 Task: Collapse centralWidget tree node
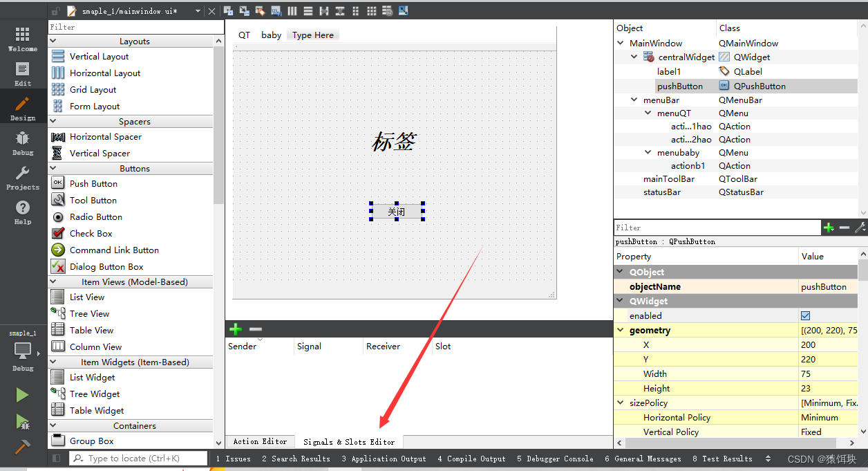(x=634, y=57)
